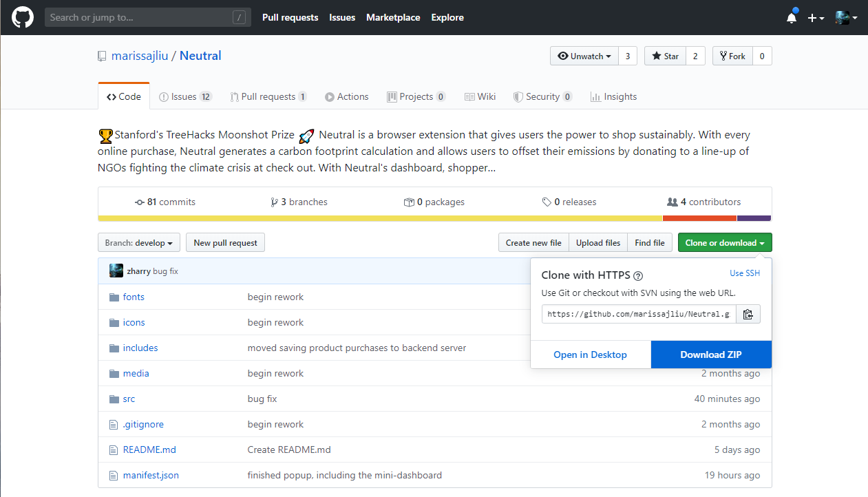
Task: Switch to the Issues tab
Action: click(185, 97)
